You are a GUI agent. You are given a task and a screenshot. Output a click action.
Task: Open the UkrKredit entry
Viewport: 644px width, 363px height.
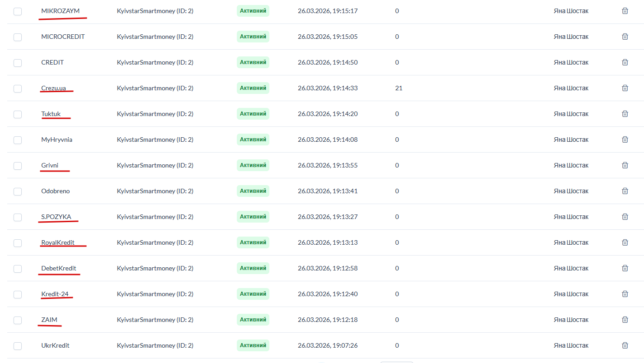click(55, 345)
